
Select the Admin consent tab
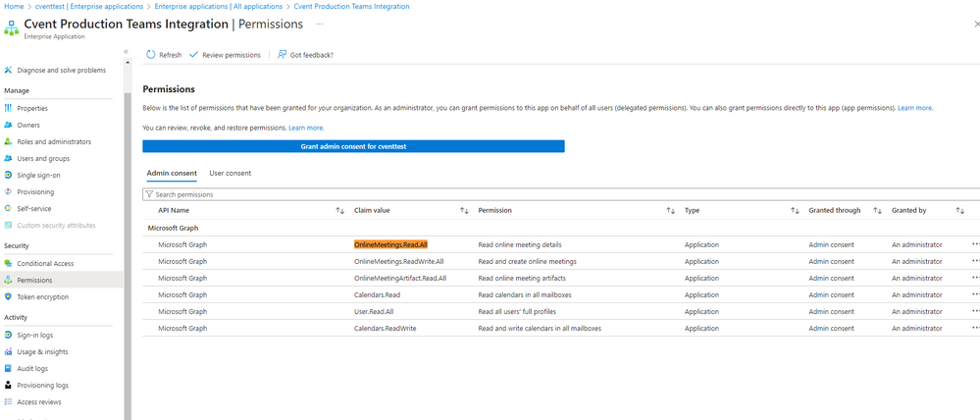click(170, 173)
